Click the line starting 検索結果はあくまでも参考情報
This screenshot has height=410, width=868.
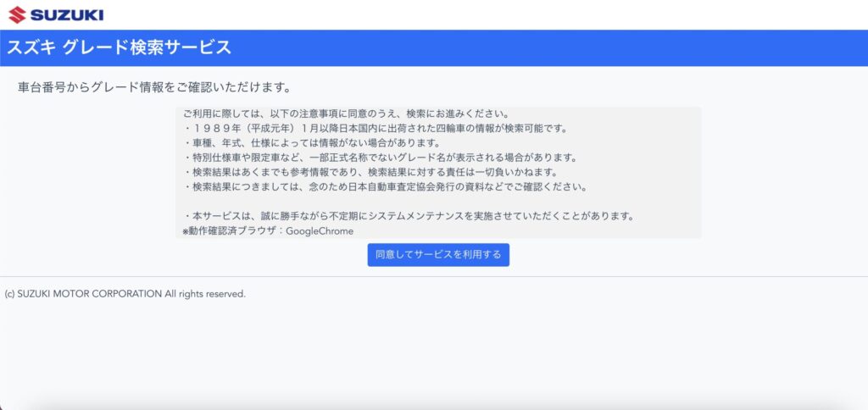click(371, 172)
